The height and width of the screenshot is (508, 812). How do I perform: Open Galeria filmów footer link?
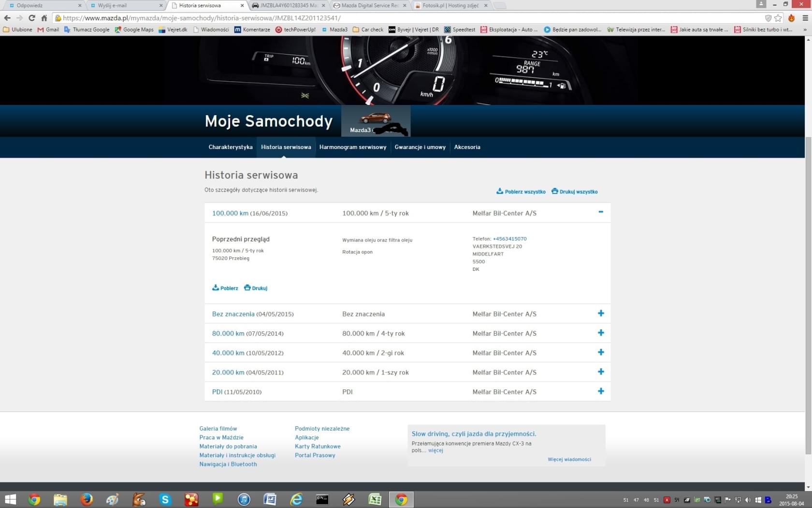click(218, 429)
